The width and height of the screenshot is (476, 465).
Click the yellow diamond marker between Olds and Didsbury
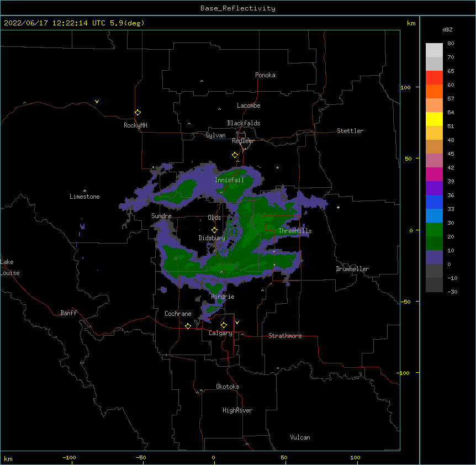(214, 230)
